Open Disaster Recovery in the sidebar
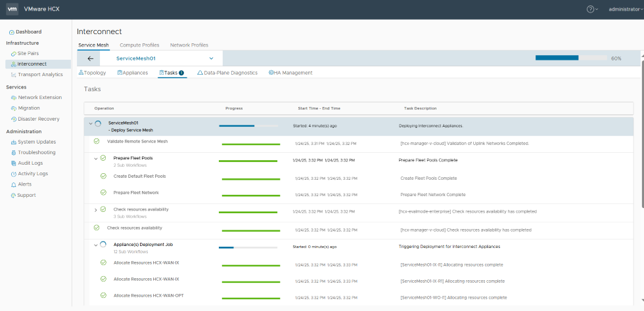The image size is (644, 311). tap(38, 119)
